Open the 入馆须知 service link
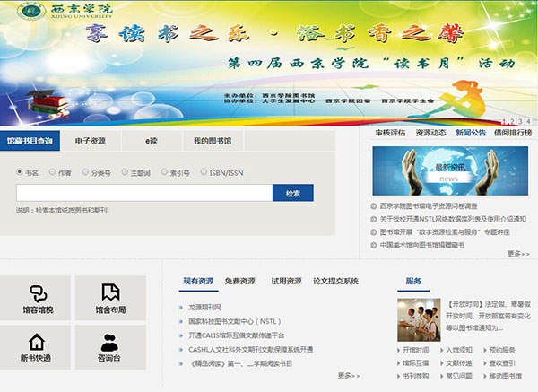This screenshot has width=538, height=392. coord(459,350)
